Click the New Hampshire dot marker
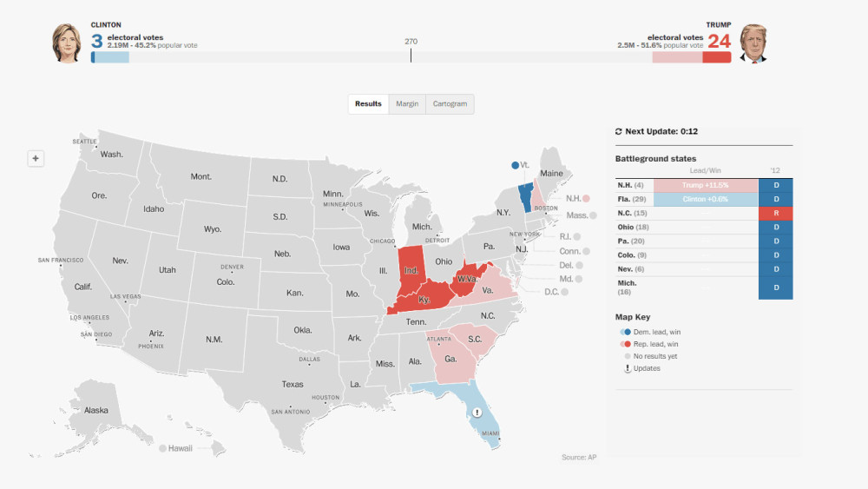This screenshot has height=489, width=868. click(x=586, y=198)
